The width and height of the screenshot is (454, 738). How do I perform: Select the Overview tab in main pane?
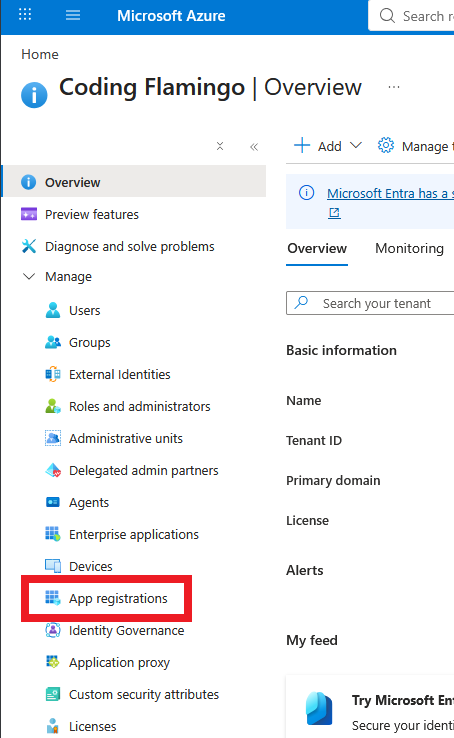[x=317, y=248]
